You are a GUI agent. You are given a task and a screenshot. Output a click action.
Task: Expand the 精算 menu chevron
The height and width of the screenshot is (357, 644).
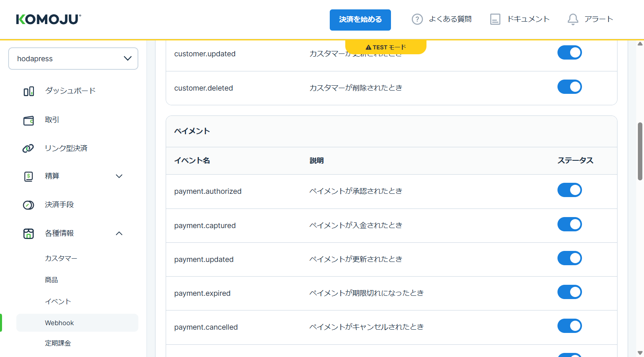(119, 176)
